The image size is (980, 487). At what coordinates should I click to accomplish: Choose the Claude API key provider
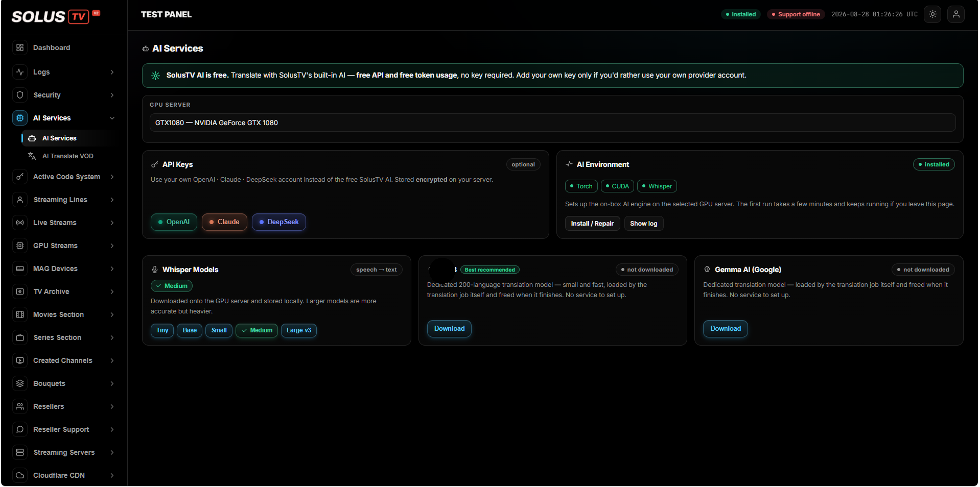[224, 222]
